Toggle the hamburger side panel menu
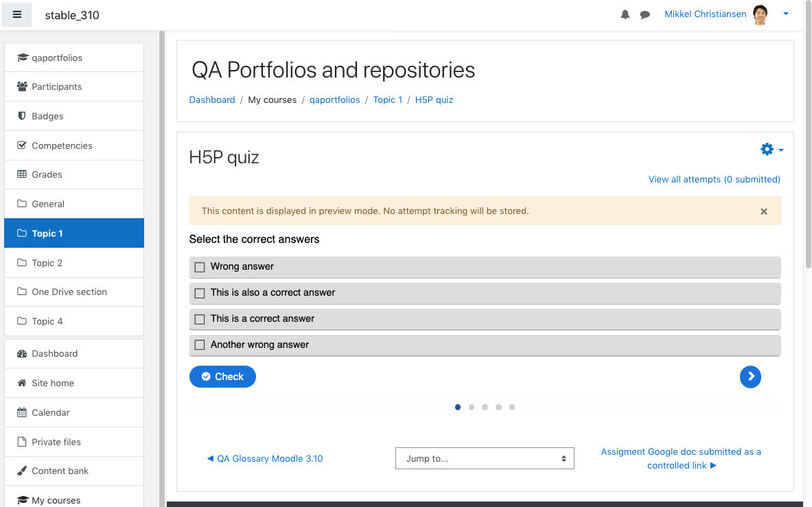 pyautogui.click(x=16, y=14)
